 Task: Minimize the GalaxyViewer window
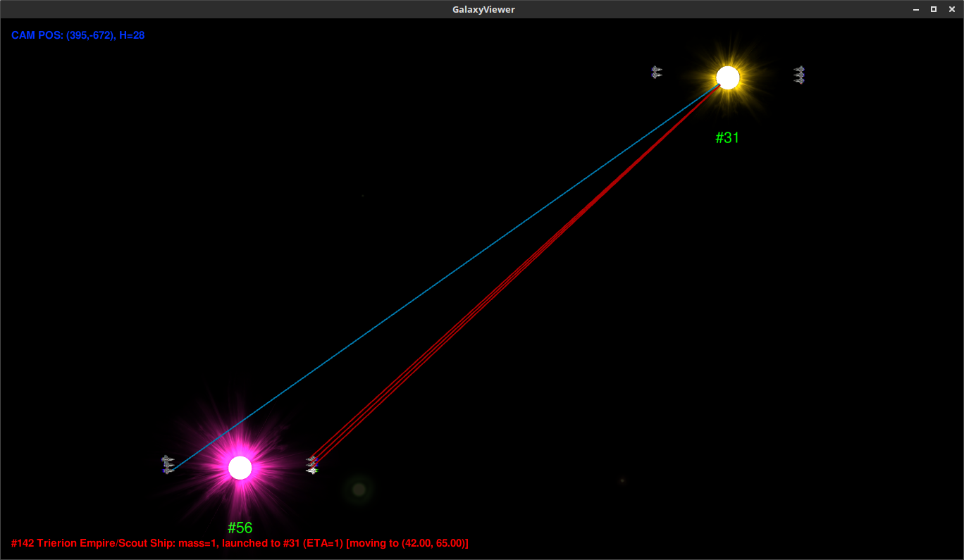click(915, 9)
